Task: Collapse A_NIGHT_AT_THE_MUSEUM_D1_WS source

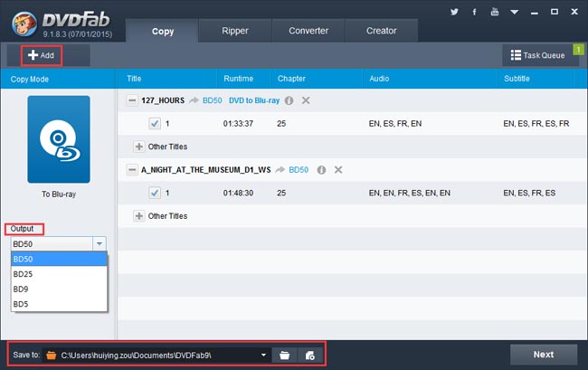Action: coord(132,170)
